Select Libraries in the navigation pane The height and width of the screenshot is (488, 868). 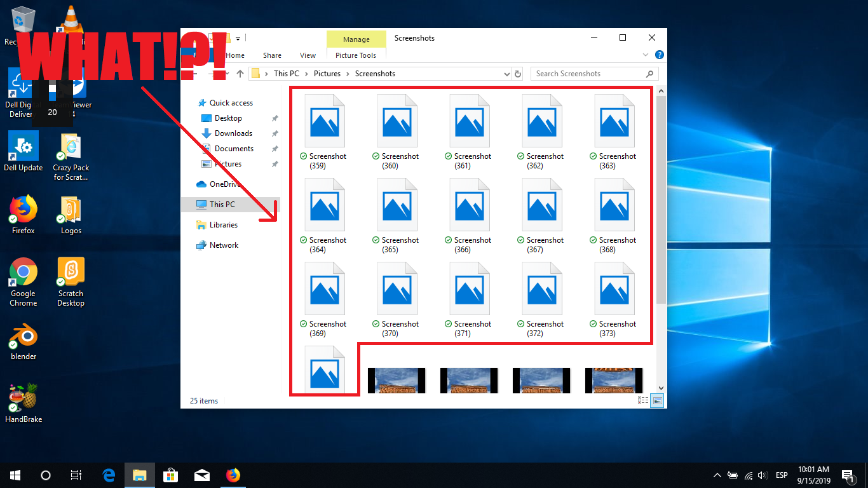(x=224, y=225)
